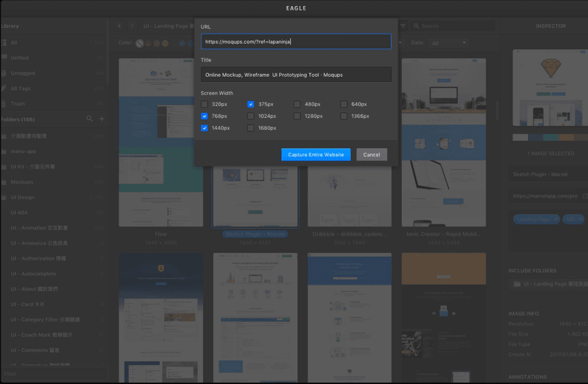Select the Ionic Creator thumbnail
This screenshot has width=588, height=384.
click(444, 142)
